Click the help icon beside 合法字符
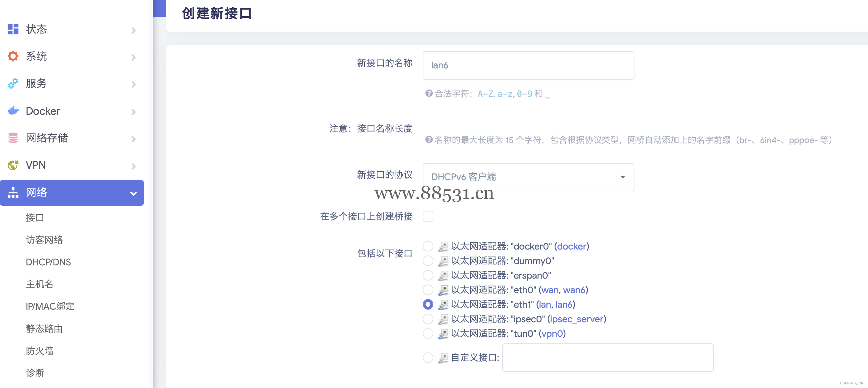This screenshot has width=868, height=388. point(429,93)
